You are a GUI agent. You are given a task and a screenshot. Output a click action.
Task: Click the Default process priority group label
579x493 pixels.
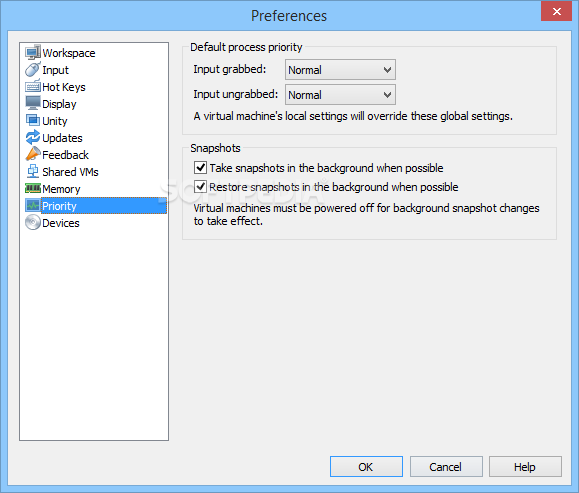point(246,47)
